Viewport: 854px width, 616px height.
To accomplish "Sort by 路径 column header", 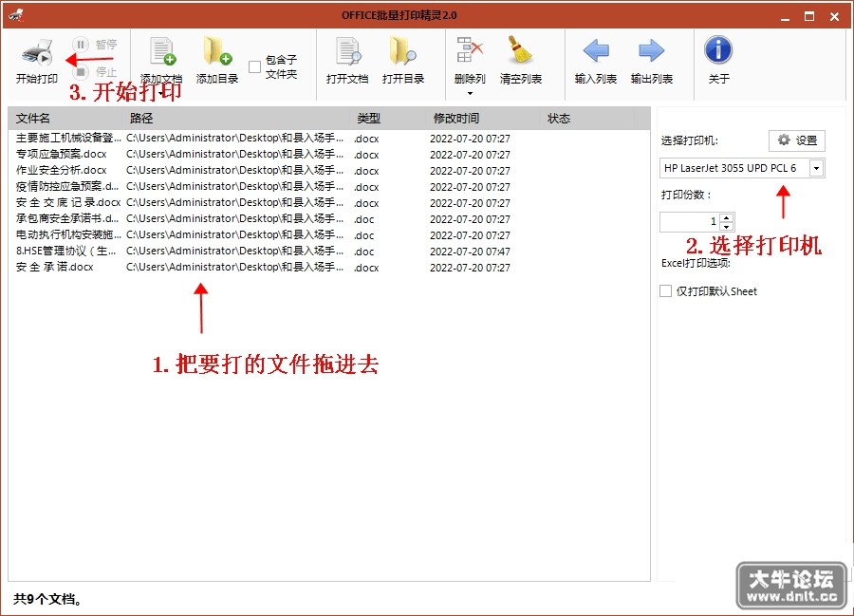I will pyautogui.click(x=236, y=119).
